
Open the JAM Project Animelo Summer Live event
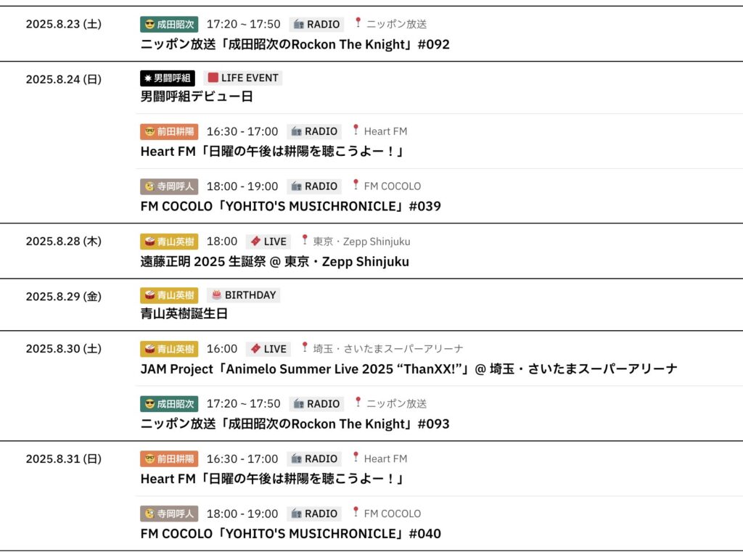(x=409, y=368)
